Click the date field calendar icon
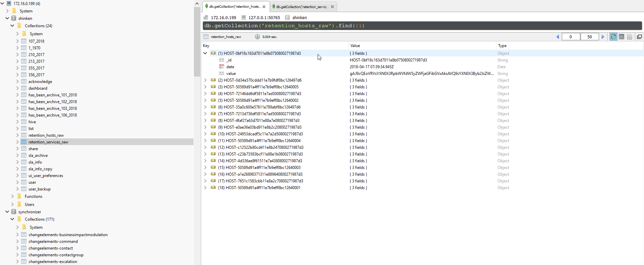 pyautogui.click(x=221, y=67)
